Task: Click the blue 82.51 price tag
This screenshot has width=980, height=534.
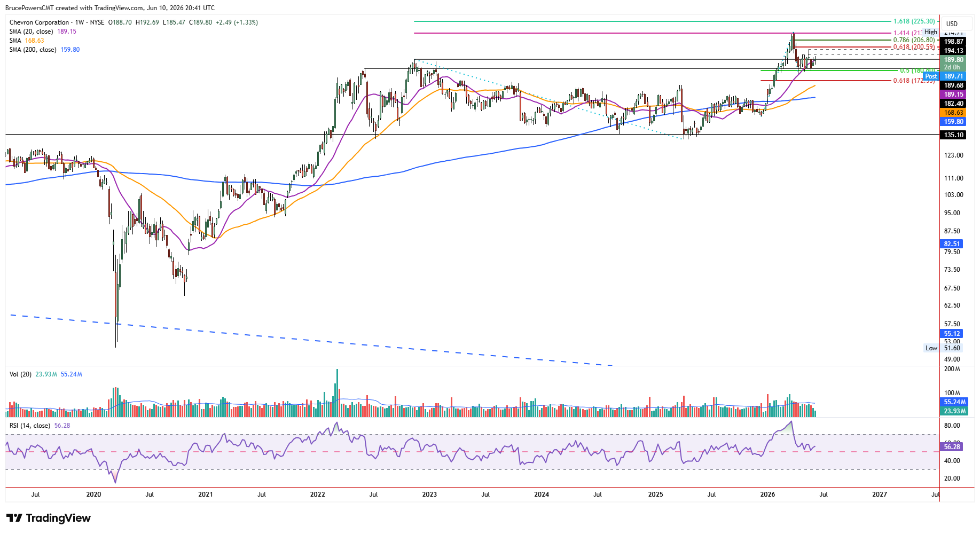Action: (x=952, y=244)
